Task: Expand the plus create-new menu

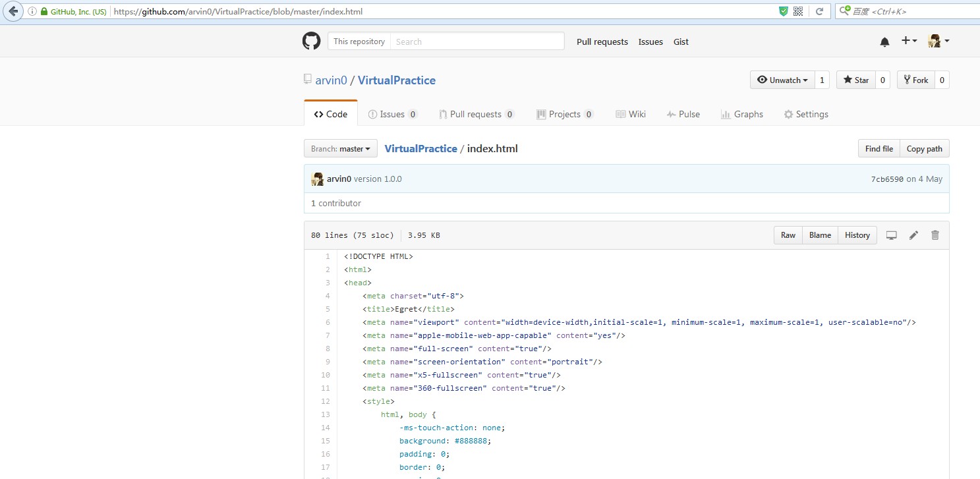Action: tap(909, 41)
